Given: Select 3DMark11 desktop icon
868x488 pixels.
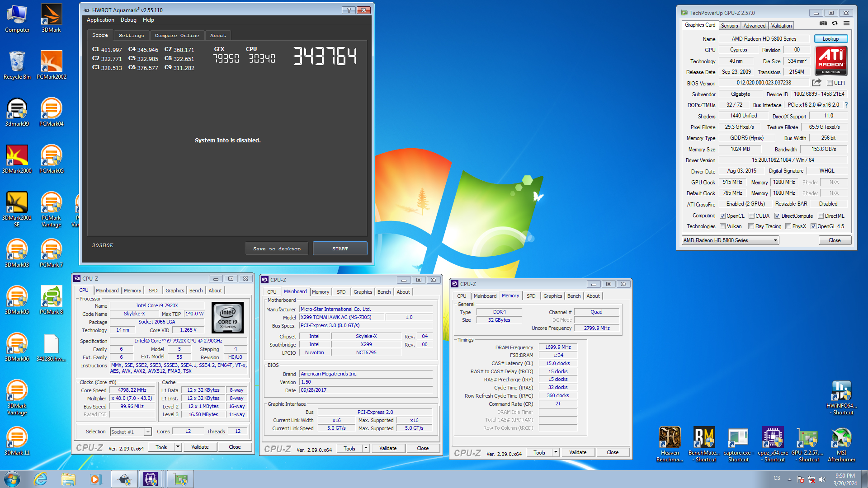Looking at the screenshot, I should point(17,441).
